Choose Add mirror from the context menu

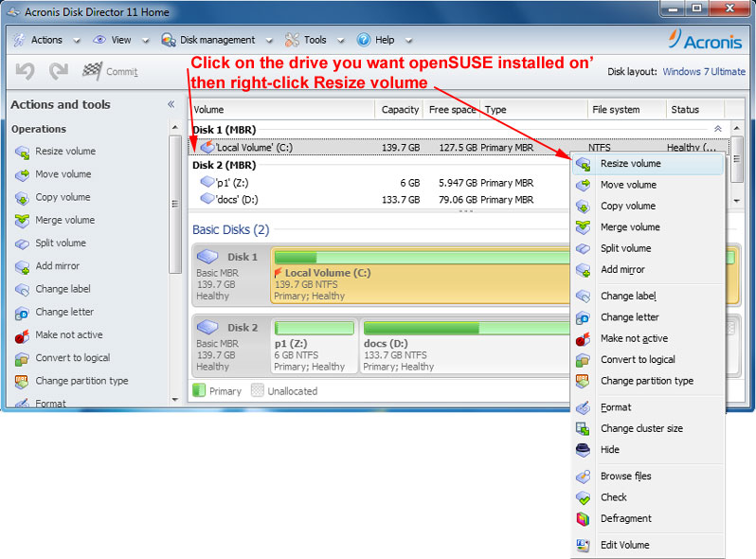(x=648, y=270)
